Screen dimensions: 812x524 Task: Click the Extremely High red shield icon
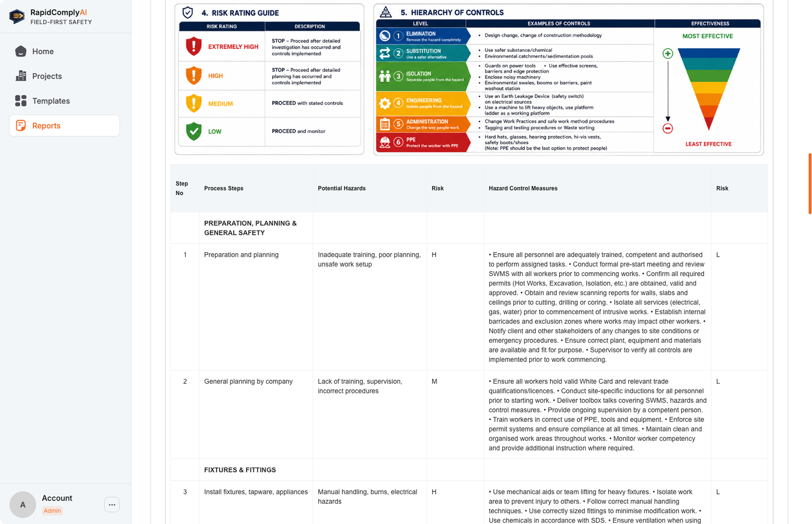194,46
